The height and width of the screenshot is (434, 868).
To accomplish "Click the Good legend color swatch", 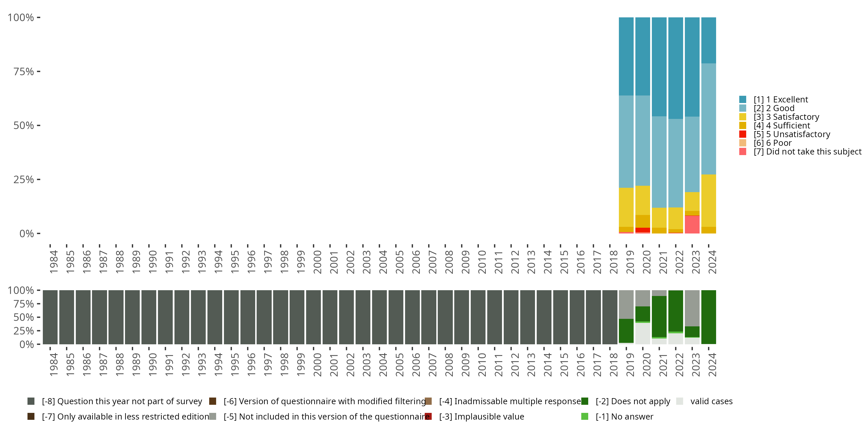I will click(x=743, y=108).
